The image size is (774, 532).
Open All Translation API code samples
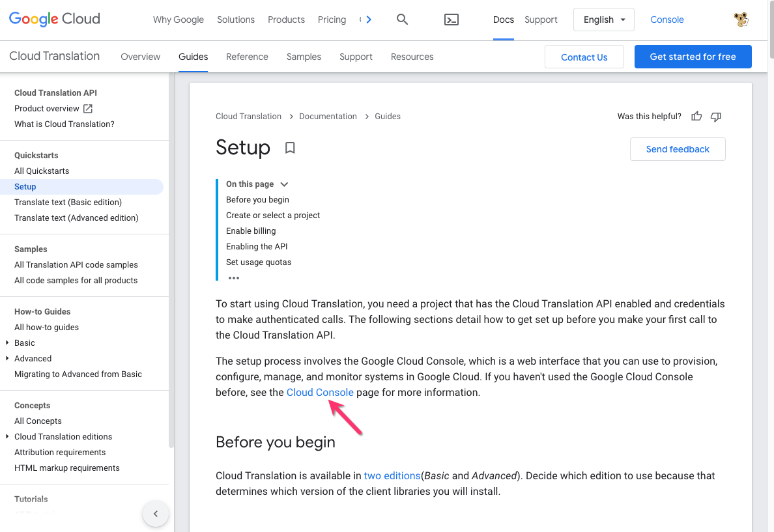(x=76, y=264)
